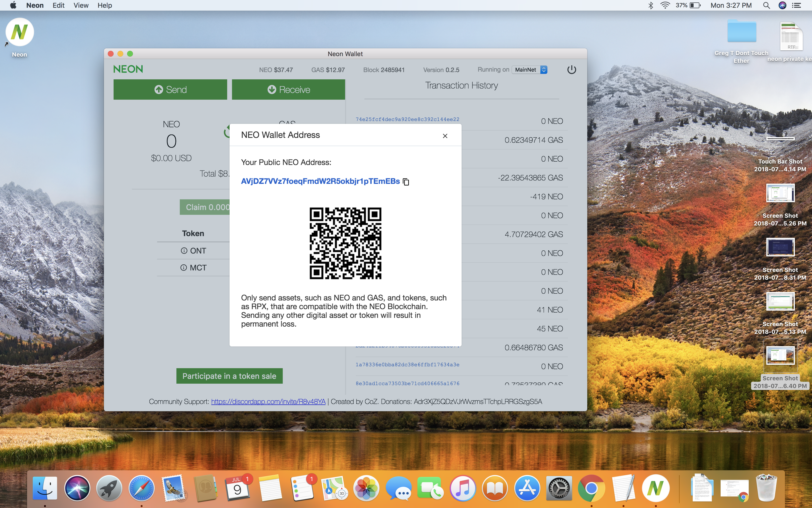Click the Receive button
The height and width of the screenshot is (508, 812).
click(x=288, y=89)
